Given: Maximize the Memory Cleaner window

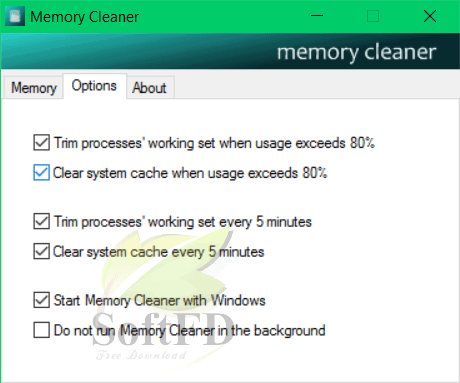Looking at the screenshot, I should [x=373, y=16].
